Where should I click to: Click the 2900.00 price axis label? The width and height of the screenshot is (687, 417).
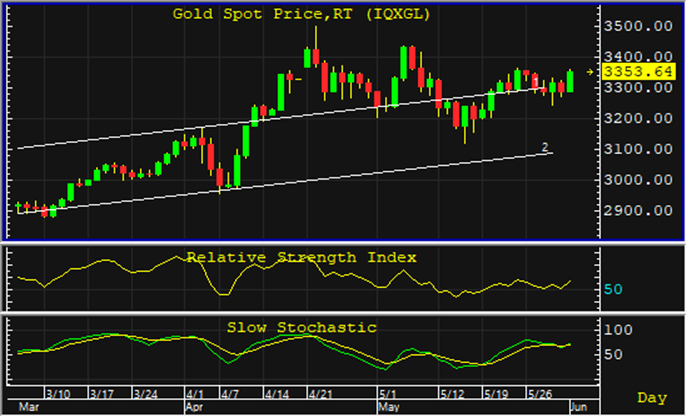coord(638,211)
